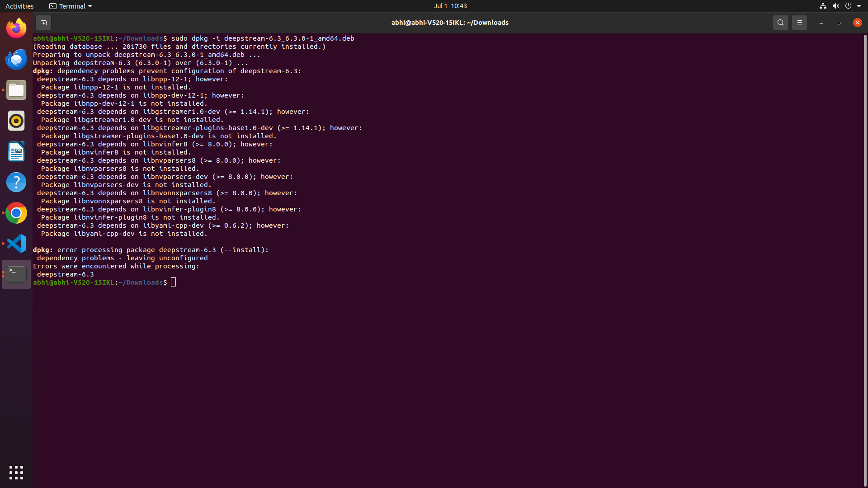The image size is (868, 488).
Task: Open Google Chrome from the dock
Action: coord(16,213)
